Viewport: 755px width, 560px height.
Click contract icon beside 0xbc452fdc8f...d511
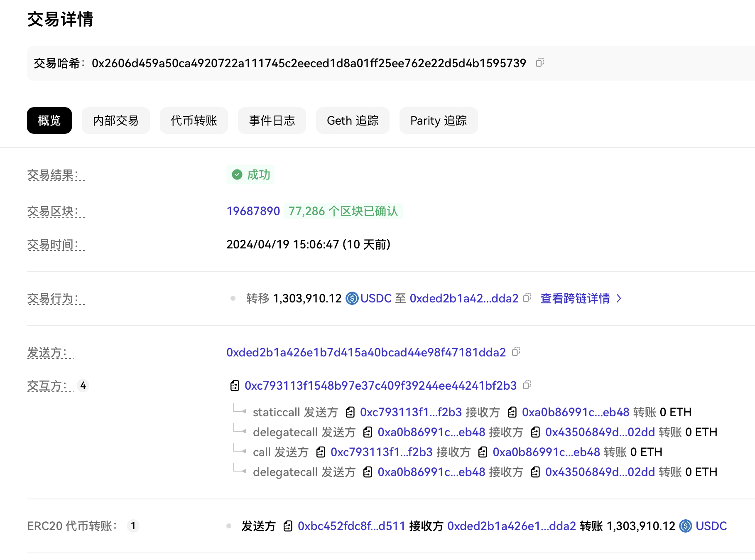pyautogui.click(x=288, y=526)
